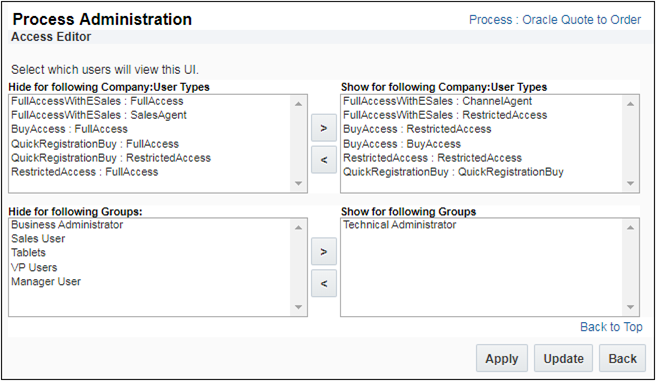Viewport: 656px width, 381px height.
Task: Select BuyAccess : FullAccess in Hide list
Action: [x=69, y=129]
